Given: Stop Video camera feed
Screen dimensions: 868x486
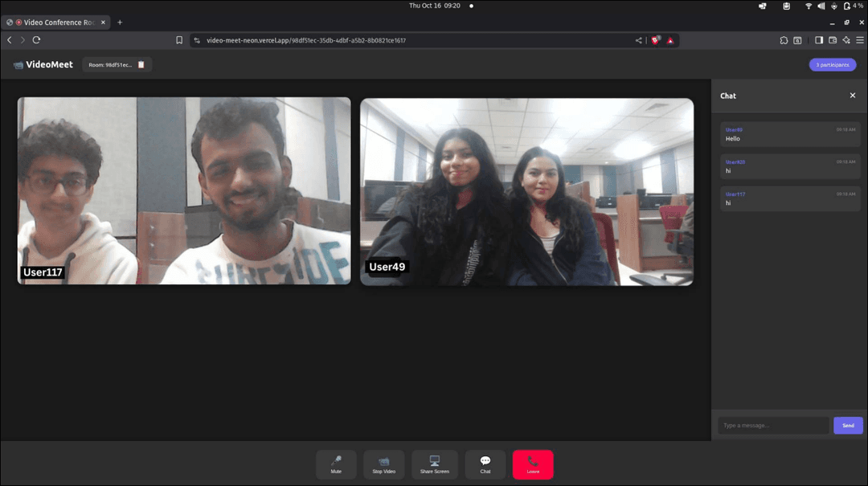Looking at the screenshot, I should coord(383,464).
